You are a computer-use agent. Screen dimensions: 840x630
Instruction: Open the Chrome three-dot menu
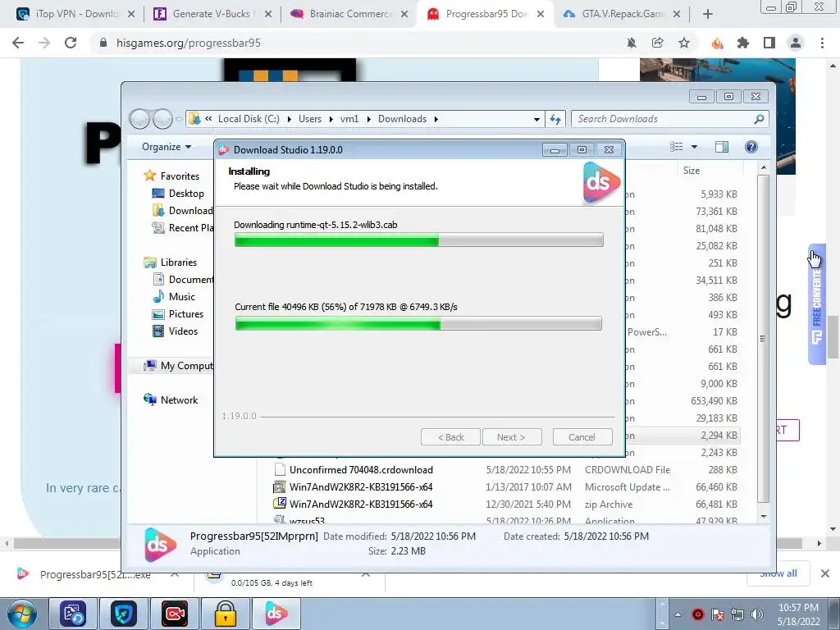pos(822,43)
